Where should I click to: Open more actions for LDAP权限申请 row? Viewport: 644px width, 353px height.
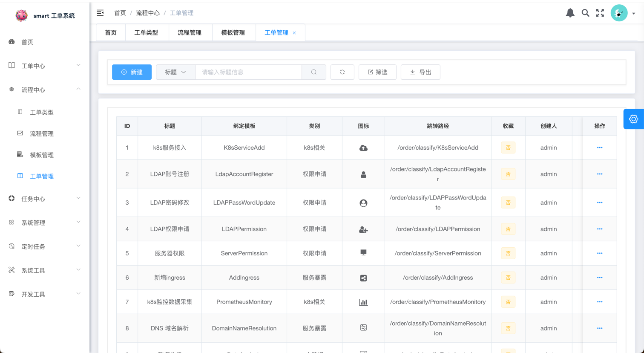coord(600,229)
